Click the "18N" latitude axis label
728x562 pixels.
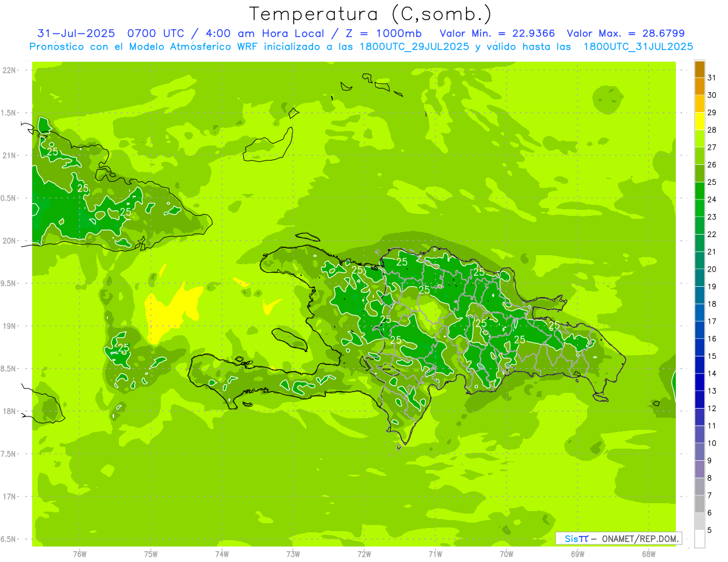(x=10, y=411)
